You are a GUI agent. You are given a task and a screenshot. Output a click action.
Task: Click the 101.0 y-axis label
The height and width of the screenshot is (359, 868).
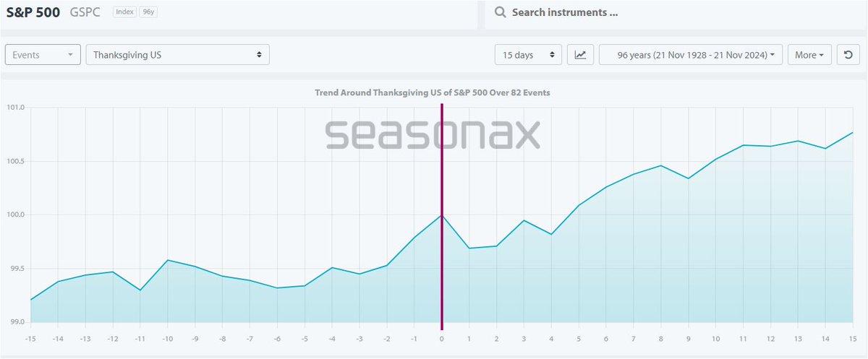coord(17,108)
